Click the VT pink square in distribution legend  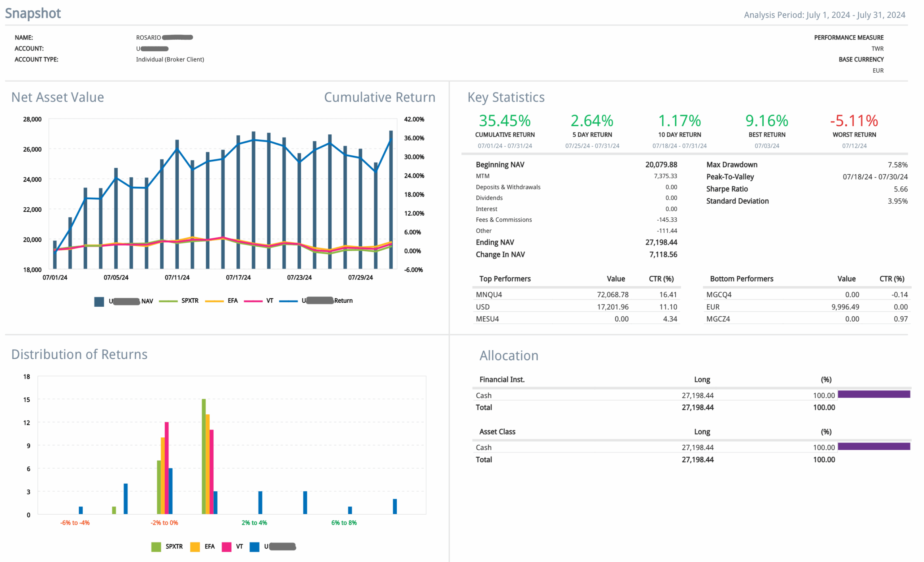(227, 546)
